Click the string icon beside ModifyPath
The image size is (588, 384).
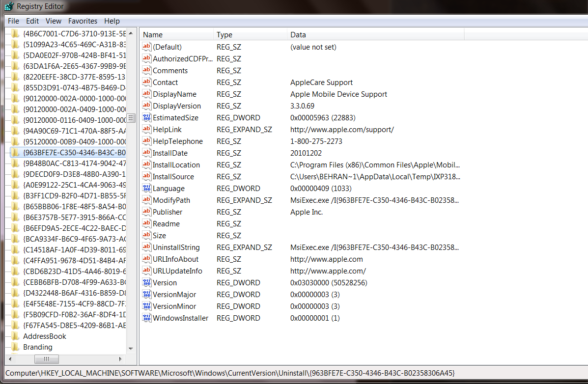(146, 200)
